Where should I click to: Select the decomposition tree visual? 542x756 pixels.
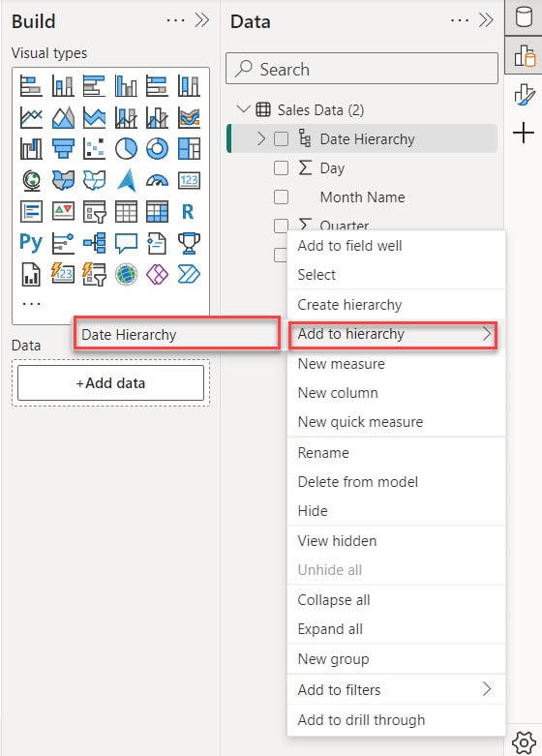[x=94, y=243]
